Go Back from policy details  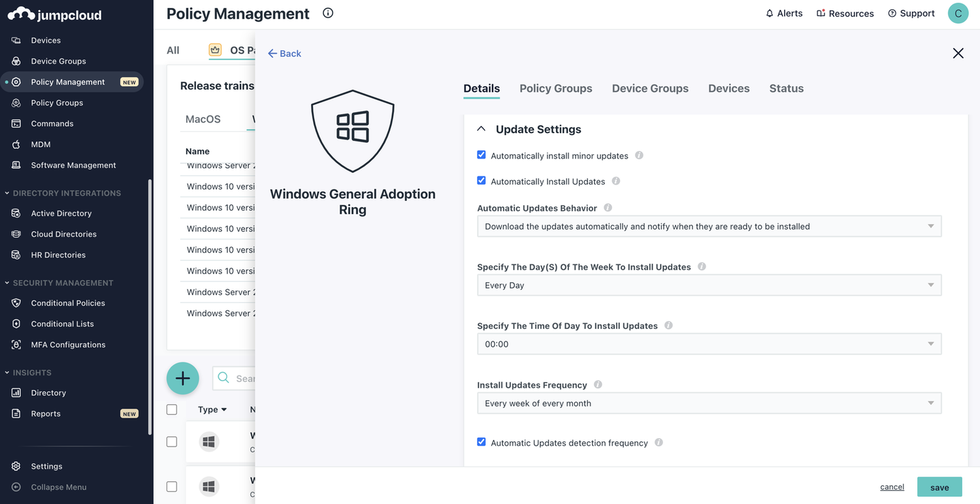click(x=284, y=54)
